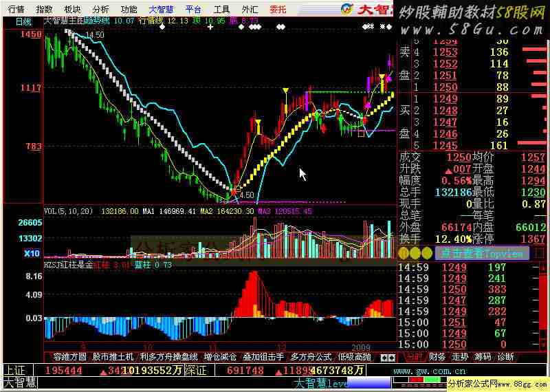Select the 叠加狙击手 indicator tab
The height and width of the screenshot is (392, 550).
click(263, 357)
